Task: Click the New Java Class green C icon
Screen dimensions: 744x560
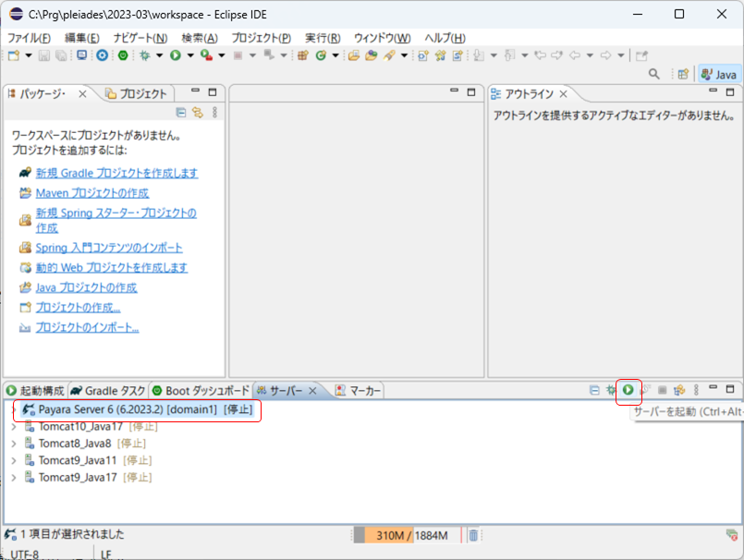Action: pos(322,55)
